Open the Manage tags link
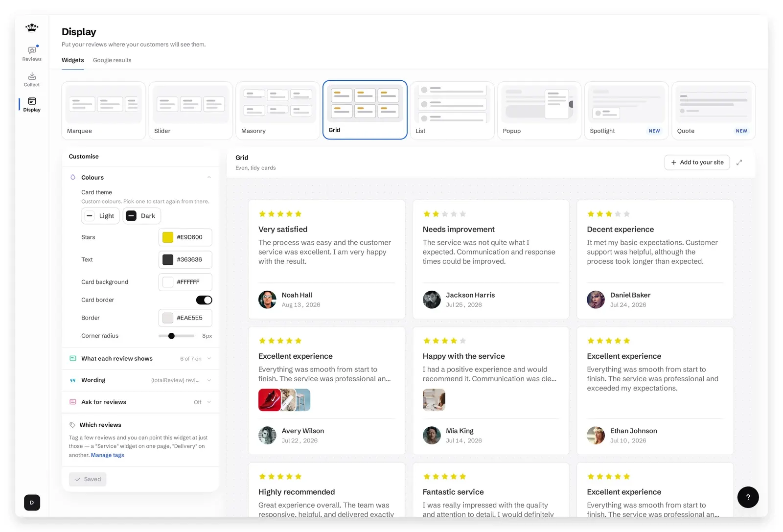The height and width of the screenshot is (532, 783). coord(107,455)
